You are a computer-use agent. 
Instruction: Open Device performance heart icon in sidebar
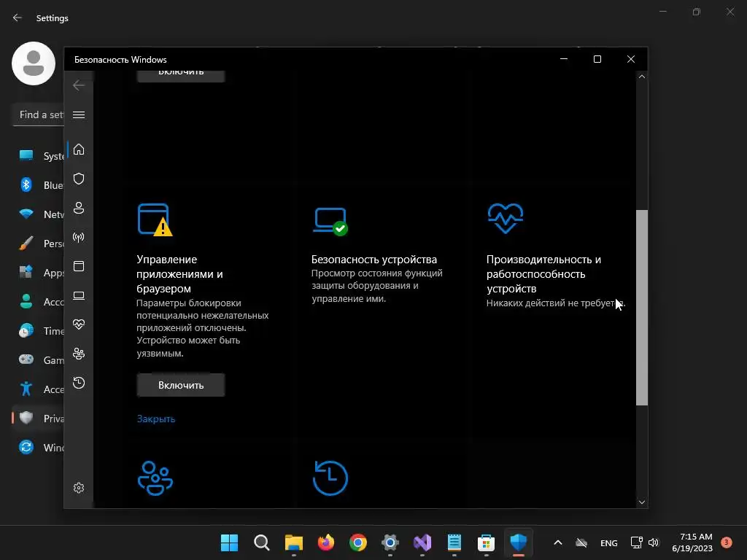coord(79,324)
